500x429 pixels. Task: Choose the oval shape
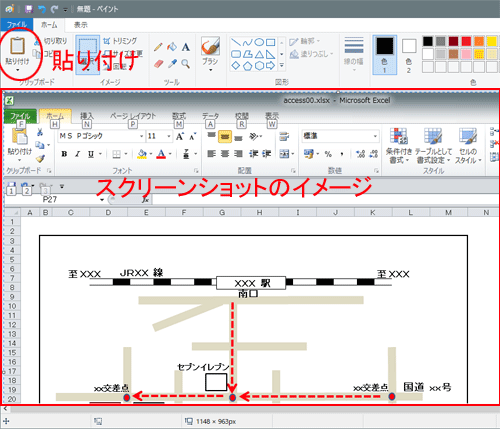pos(259,42)
